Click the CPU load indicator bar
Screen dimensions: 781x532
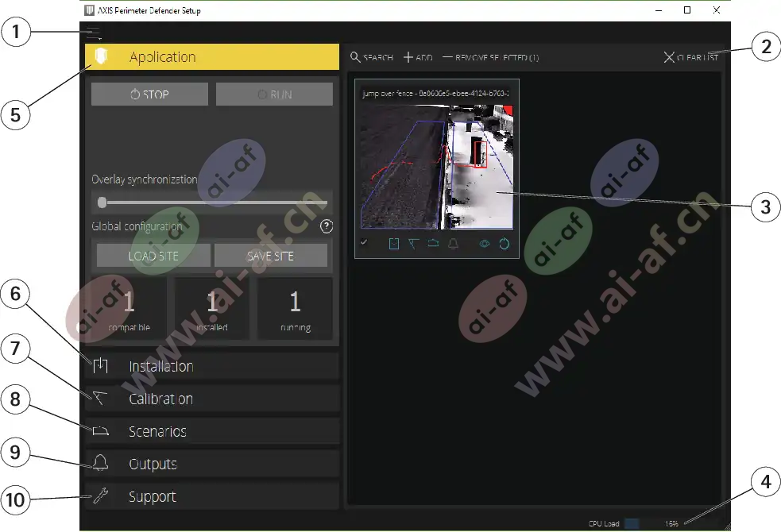632,523
